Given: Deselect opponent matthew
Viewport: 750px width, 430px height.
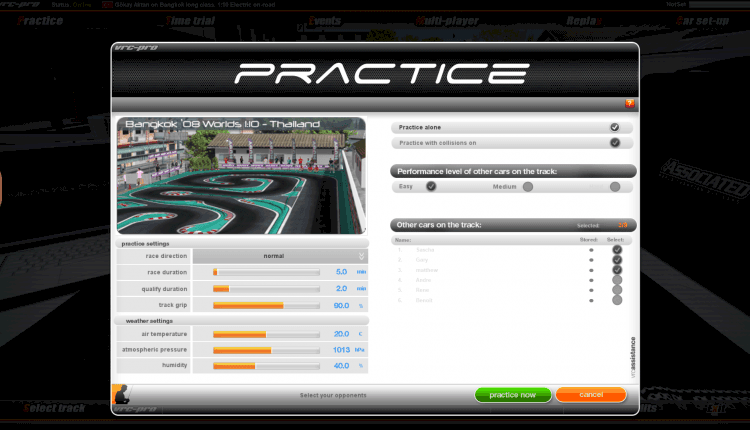Looking at the screenshot, I should coord(617,270).
